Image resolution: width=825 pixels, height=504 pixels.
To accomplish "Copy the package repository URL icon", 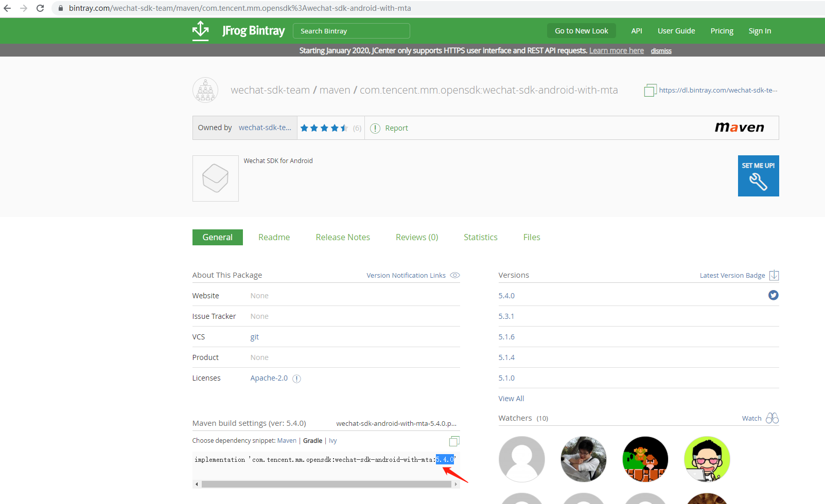I will click(x=650, y=89).
